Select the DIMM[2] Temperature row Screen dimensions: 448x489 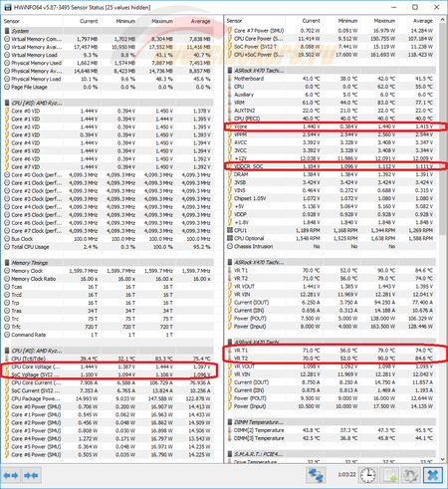click(x=332, y=430)
